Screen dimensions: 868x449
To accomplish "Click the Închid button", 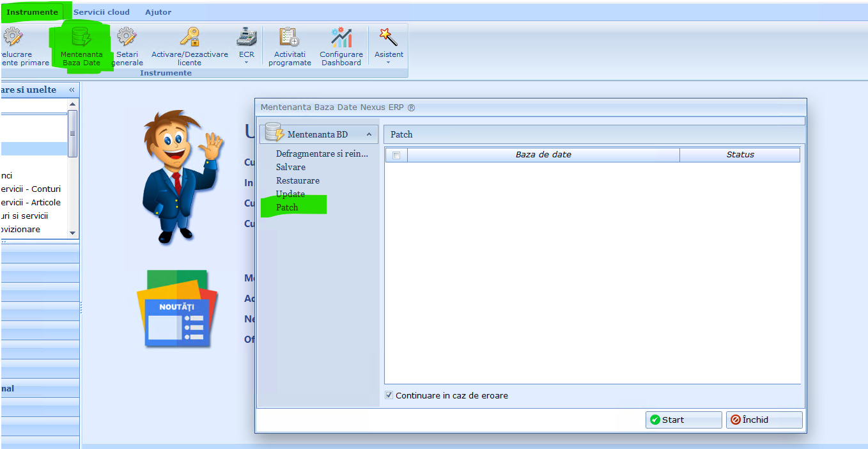I will click(764, 420).
